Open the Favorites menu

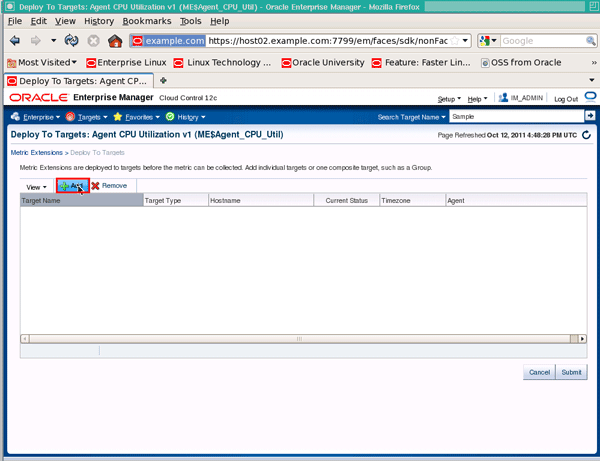pos(137,117)
